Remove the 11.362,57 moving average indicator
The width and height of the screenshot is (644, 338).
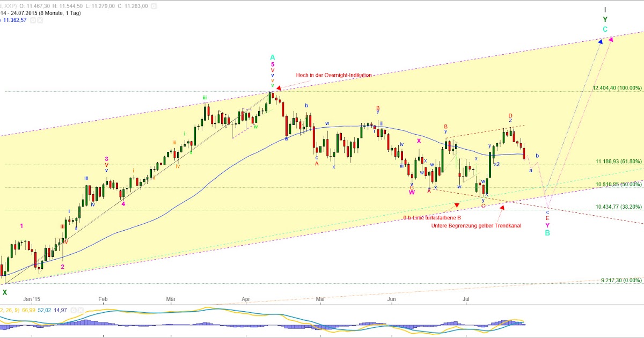point(40,20)
